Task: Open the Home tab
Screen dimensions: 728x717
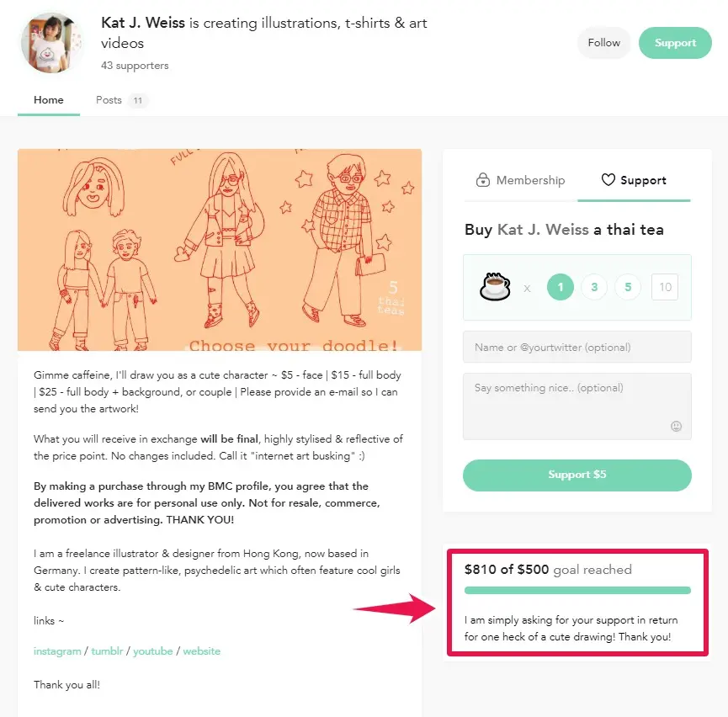Action: click(x=49, y=100)
